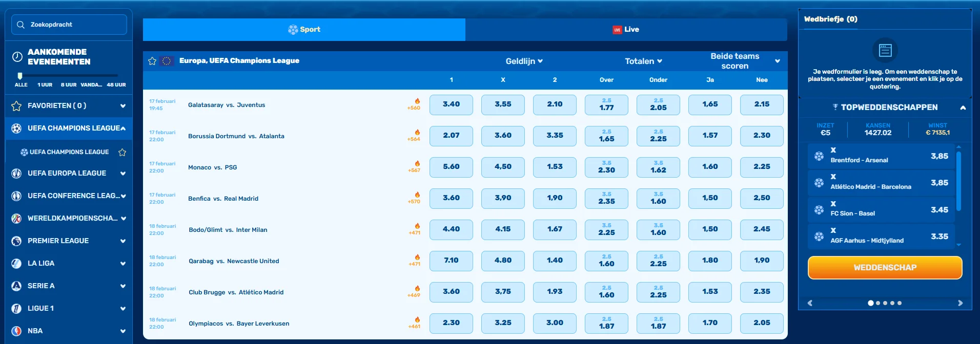Click the search magnifier icon
This screenshot has height=344, width=980.
pyautogui.click(x=21, y=25)
